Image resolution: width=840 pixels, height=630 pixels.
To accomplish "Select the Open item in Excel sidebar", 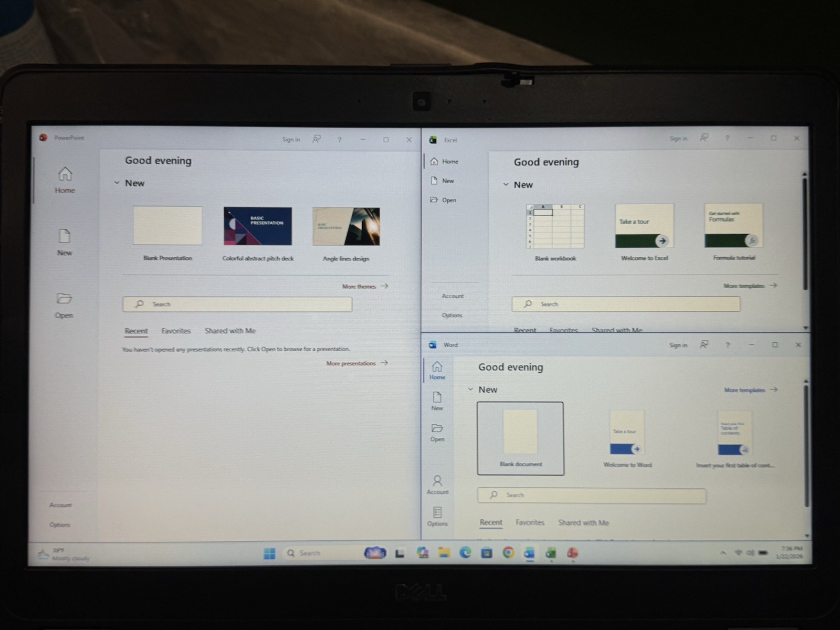I will (443, 200).
